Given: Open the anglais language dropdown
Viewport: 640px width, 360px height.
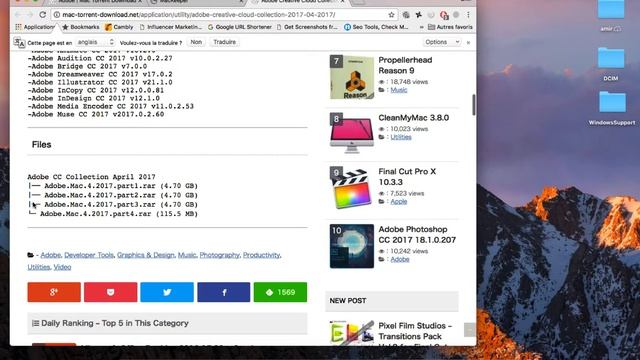Looking at the screenshot, I should (96, 42).
